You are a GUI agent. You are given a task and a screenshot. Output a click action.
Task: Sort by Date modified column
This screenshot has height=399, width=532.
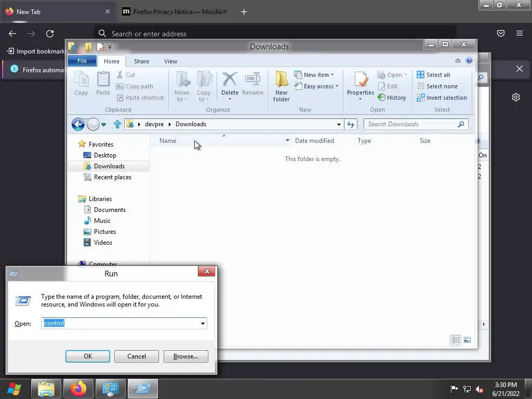(x=314, y=141)
